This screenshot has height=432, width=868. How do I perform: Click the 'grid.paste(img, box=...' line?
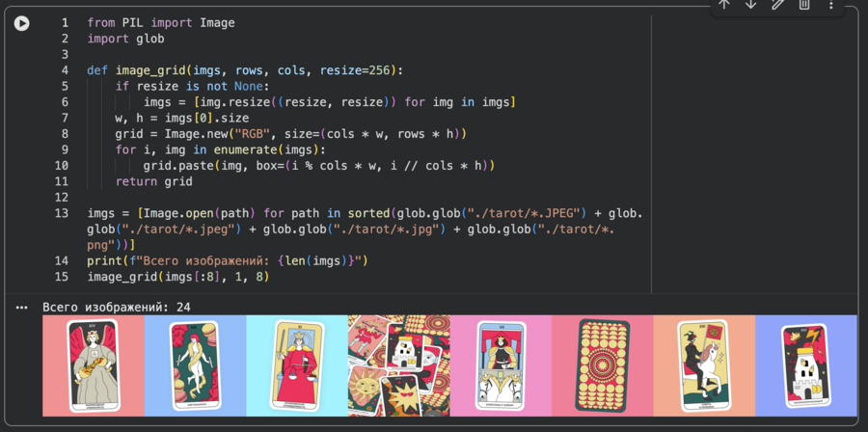coord(319,166)
